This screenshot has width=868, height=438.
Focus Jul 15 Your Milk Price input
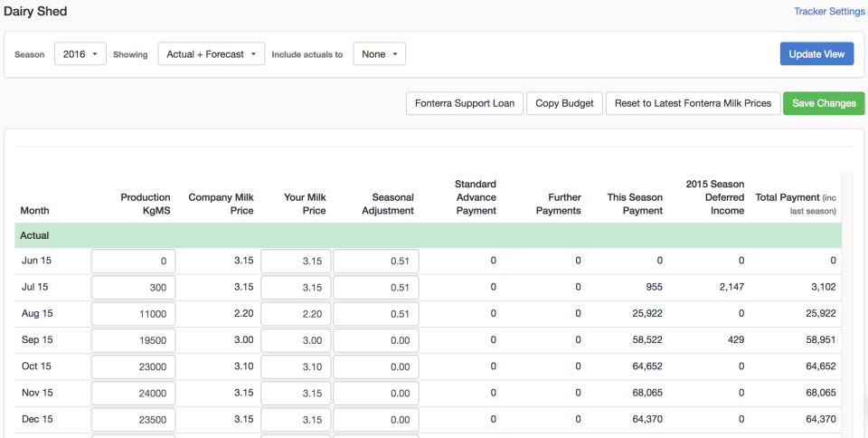click(x=296, y=288)
